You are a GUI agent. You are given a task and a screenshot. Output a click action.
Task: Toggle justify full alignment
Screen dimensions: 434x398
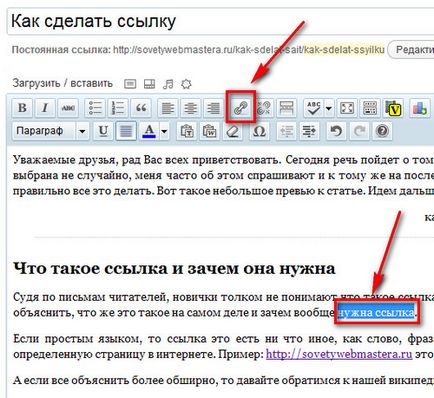126,131
